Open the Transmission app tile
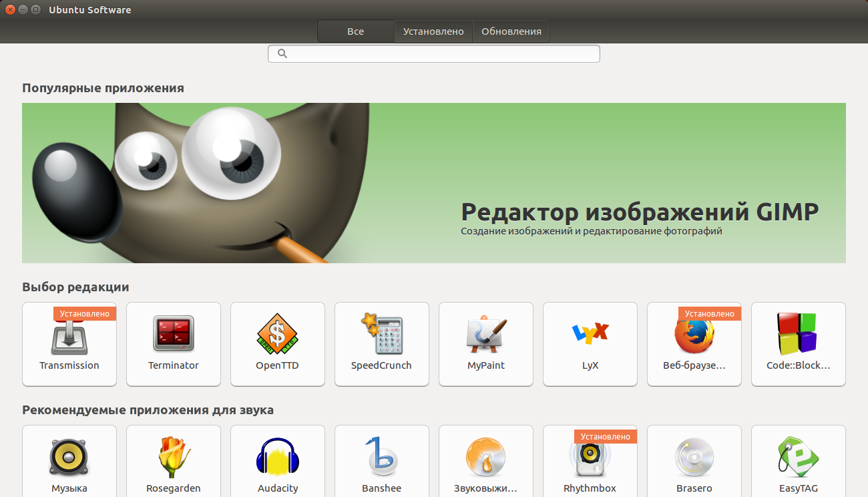This screenshot has width=868, height=497. pos(69,344)
